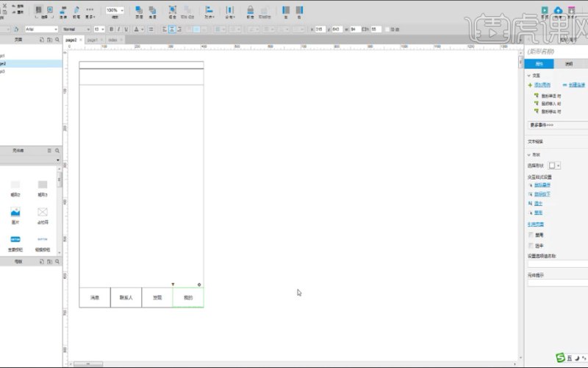This screenshot has height=368, width=588.
Task: Toggle the Disabled (禁用) checkbox in properties
Action: [531, 235]
